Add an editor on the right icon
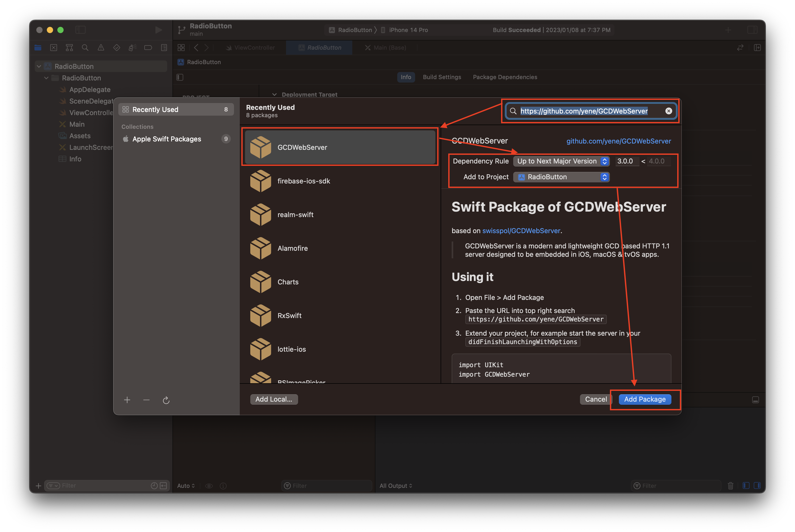The width and height of the screenshot is (795, 532). point(757,48)
